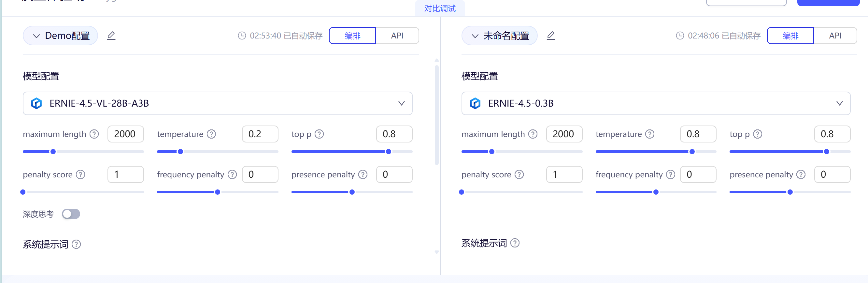Click the right '模型配置' heading
Viewport: 868px width, 283px height.
point(480,76)
